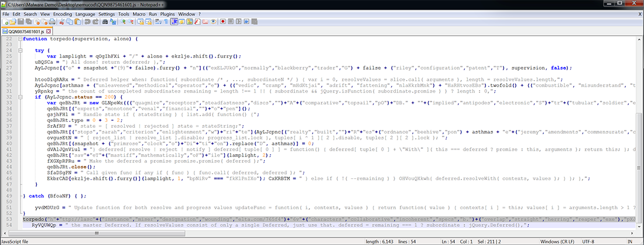Start macro recording with red Record button

222,21
